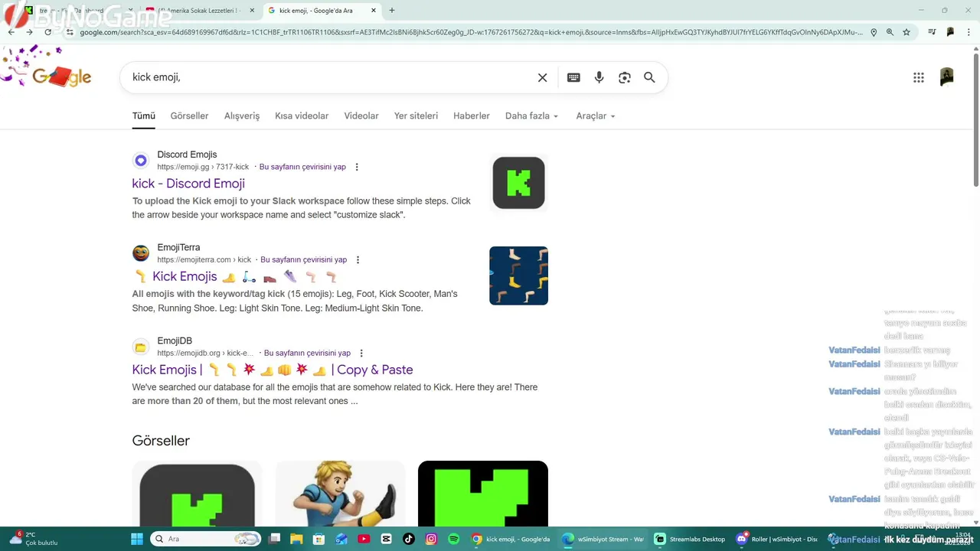Open a new browser tab
The height and width of the screenshot is (551, 980).
[392, 11]
